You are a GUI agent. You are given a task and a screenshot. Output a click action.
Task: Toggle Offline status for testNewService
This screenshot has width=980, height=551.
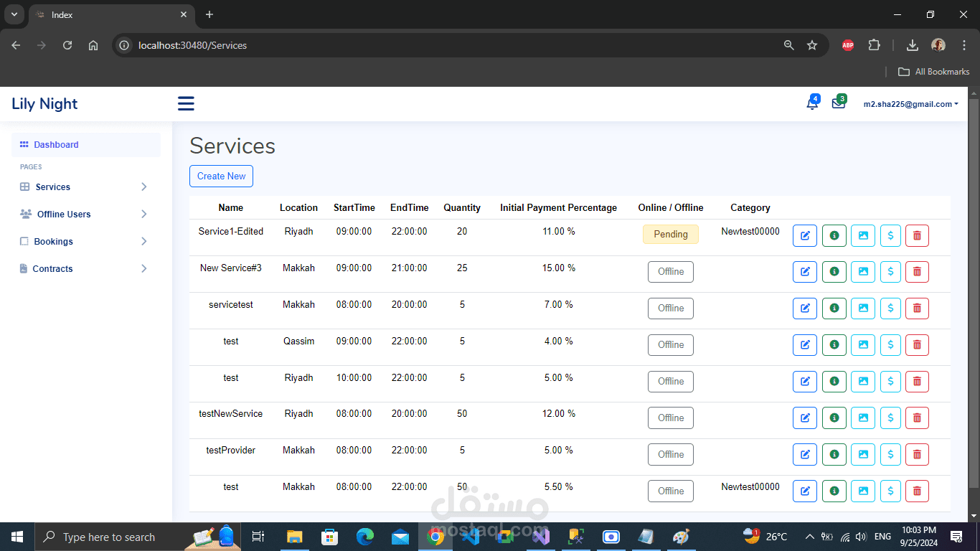[x=671, y=418]
